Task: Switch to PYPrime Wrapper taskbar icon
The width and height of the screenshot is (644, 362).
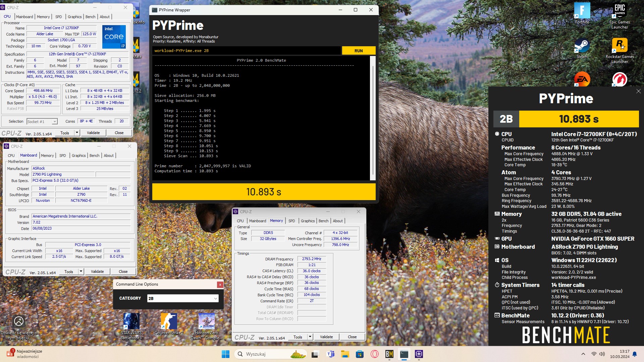Action: 404,354
